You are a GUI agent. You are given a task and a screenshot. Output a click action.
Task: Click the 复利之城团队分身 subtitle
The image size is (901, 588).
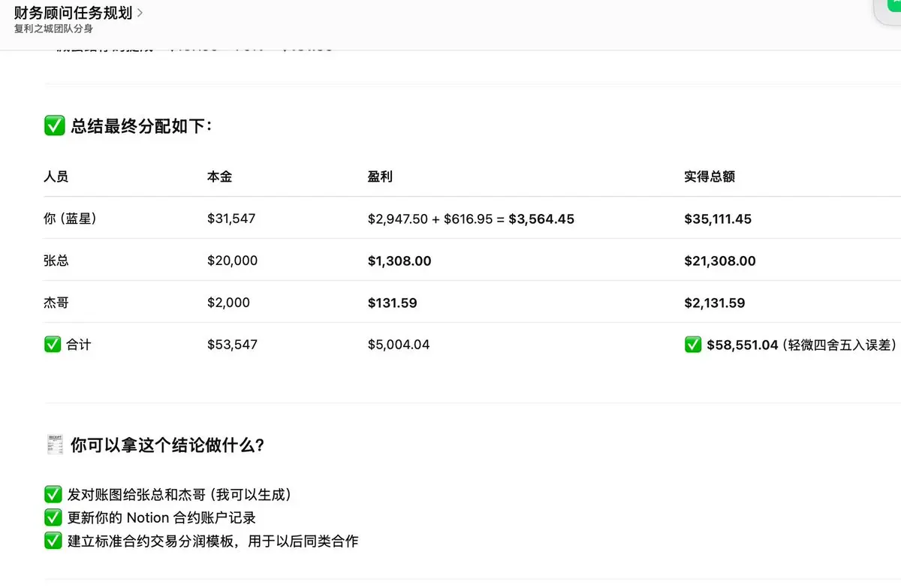pyautogui.click(x=53, y=29)
